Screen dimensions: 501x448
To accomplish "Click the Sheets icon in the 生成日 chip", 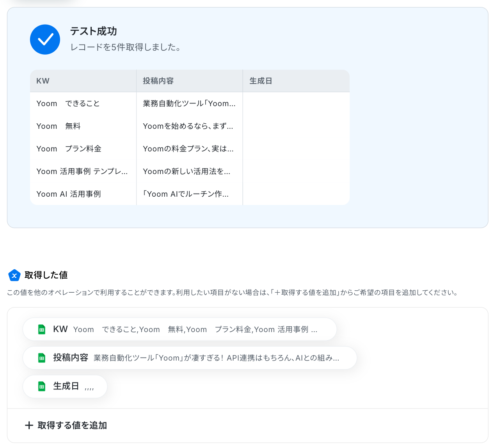I will point(42,386).
